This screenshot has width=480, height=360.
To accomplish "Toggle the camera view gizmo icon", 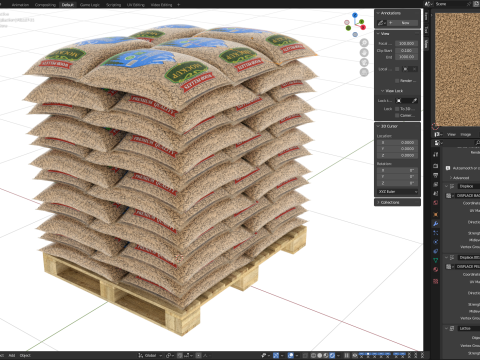I will click(364, 62).
